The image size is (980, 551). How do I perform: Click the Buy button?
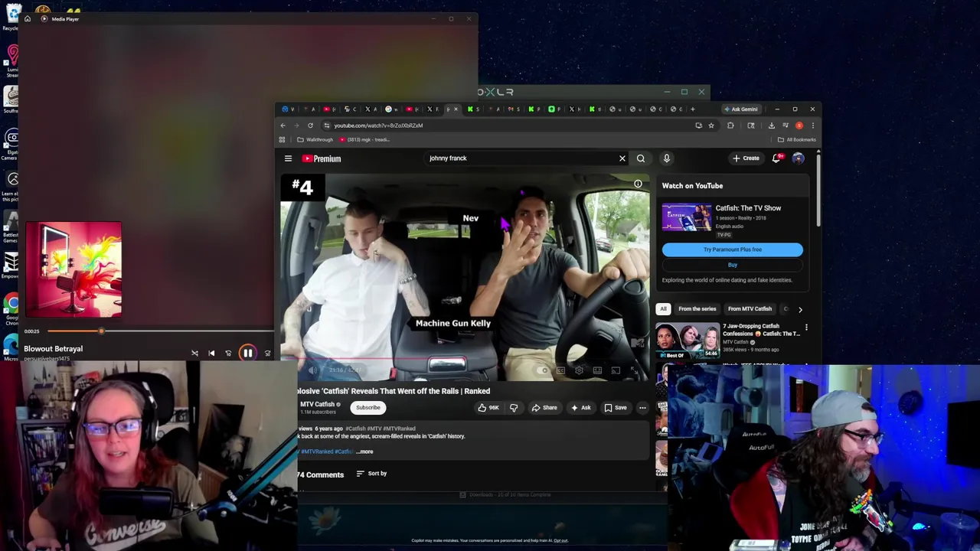point(733,265)
